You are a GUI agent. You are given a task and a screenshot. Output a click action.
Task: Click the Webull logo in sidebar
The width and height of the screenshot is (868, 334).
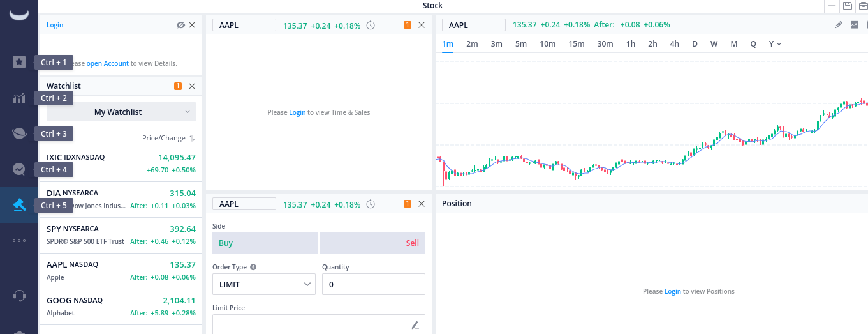tap(19, 14)
